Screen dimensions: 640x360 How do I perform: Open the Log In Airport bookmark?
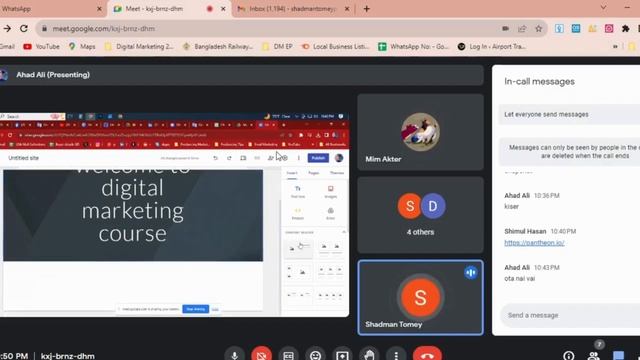point(491,47)
